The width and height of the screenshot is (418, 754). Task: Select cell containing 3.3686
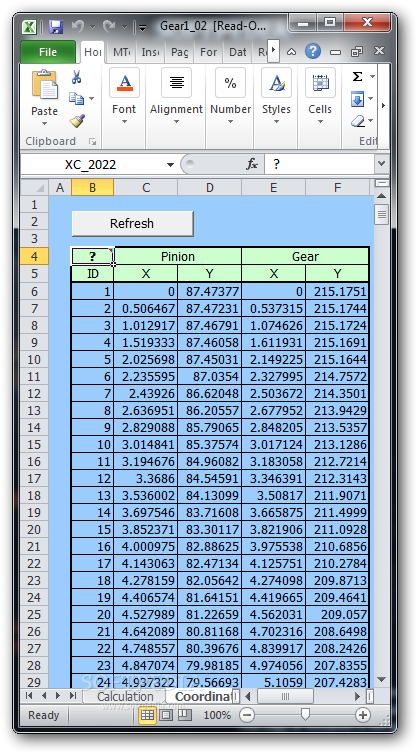(x=146, y=478)
